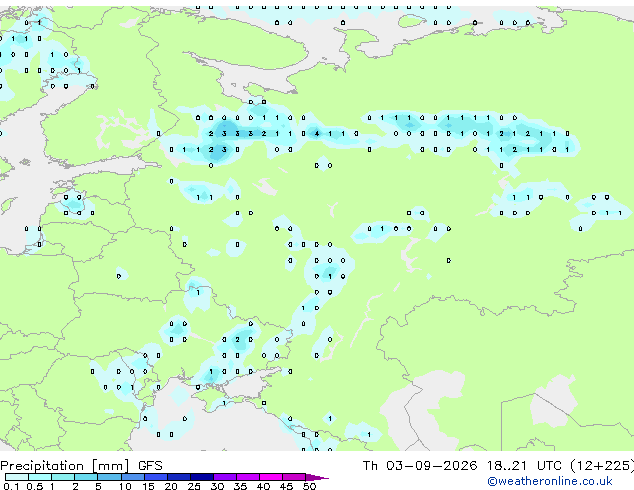Pick the 15–20 mm blue legend swatch

pyautogui.click(x=155, y=477)
